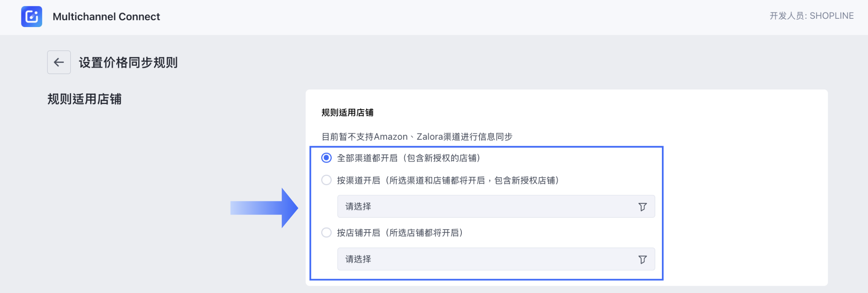The width and height of the screenshot is (868, 293).
Task: Open the filter icon in the channel selector
Action: (x=643, y=206)
